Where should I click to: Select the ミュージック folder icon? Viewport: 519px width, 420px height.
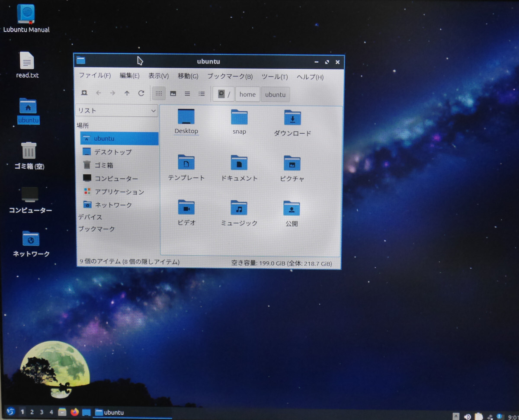click(239, 213)
